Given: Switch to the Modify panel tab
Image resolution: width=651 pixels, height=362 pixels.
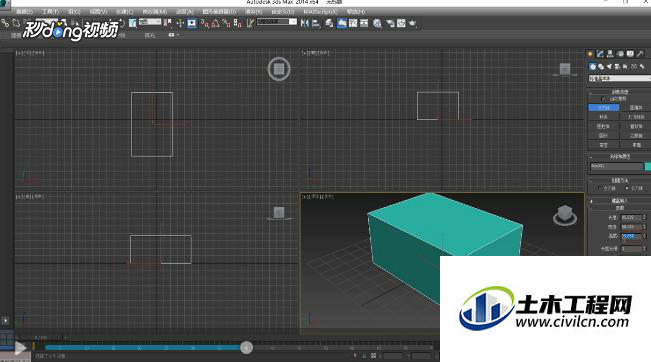Looking at the screenshot, I should (600, 54).
